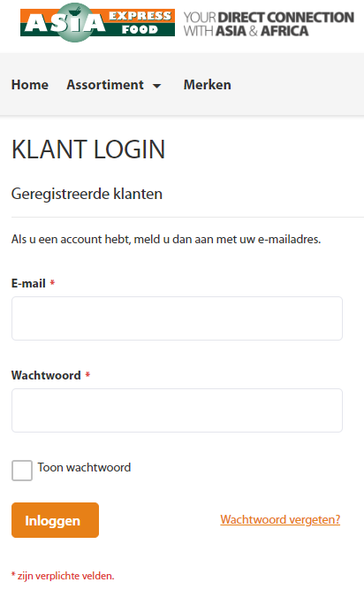This screenshot has height=590, width=364.
Task: Click the KLANT LOGIN heading
Action: tap(88, 149)
